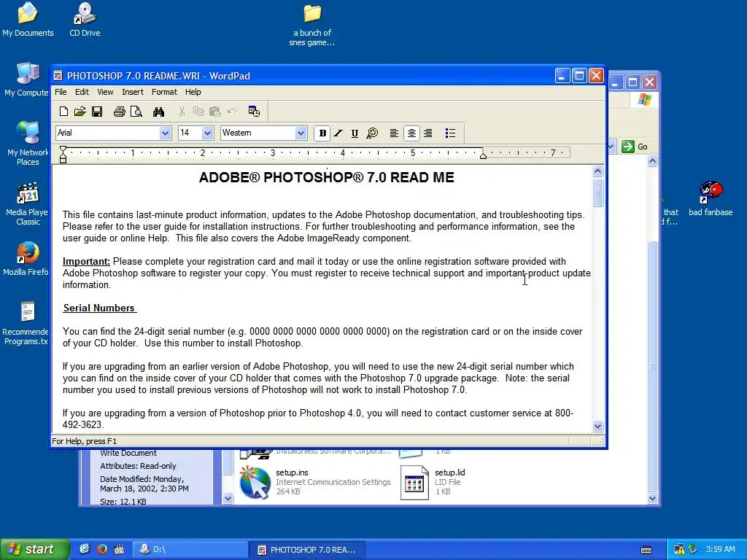Click the ADOBE PHOTOSHOP 7.0 READ ME title

point(326,178)
